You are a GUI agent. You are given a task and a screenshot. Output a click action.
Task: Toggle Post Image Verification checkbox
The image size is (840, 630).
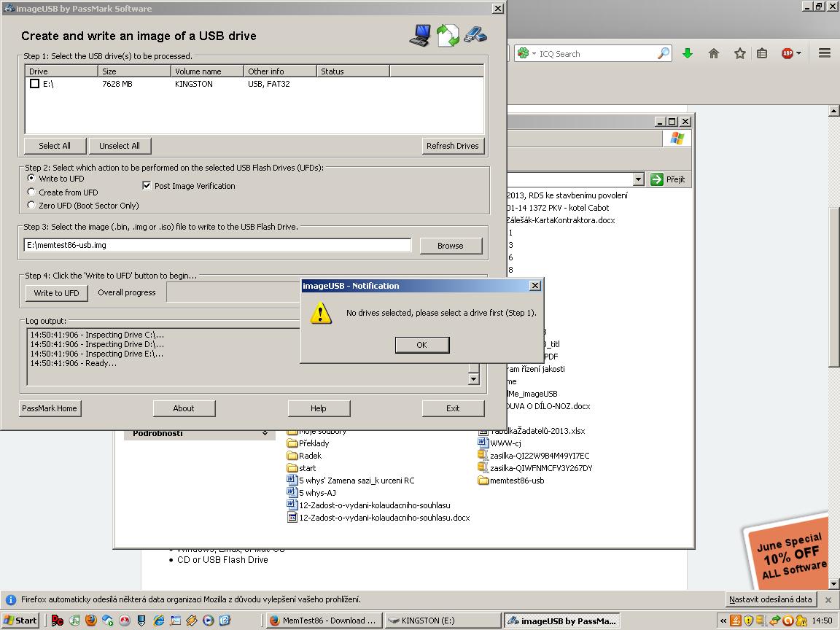[x=147, y=186]
